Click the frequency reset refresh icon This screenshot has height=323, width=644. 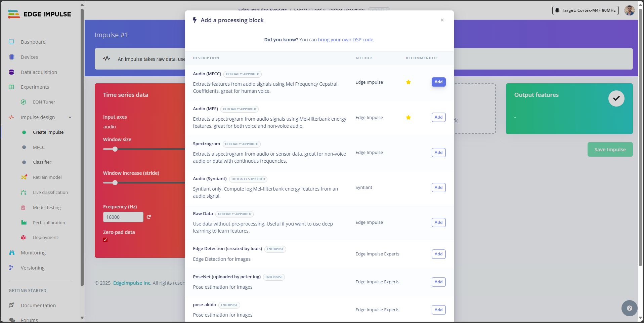pos(149,217)
